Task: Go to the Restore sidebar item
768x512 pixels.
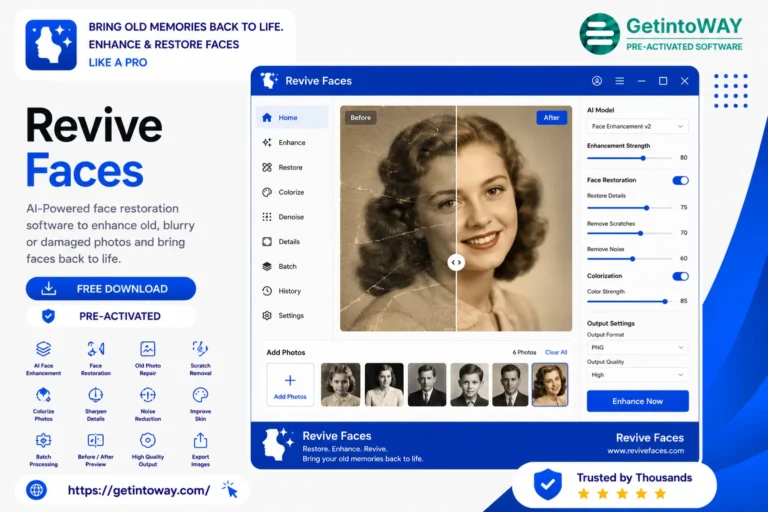Action: [x=292, y=167]
